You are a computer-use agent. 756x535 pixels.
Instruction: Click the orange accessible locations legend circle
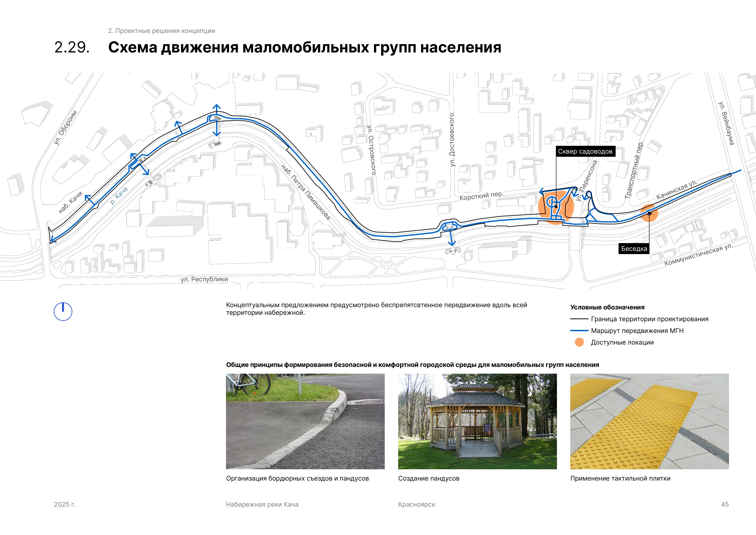click(579, 342)
